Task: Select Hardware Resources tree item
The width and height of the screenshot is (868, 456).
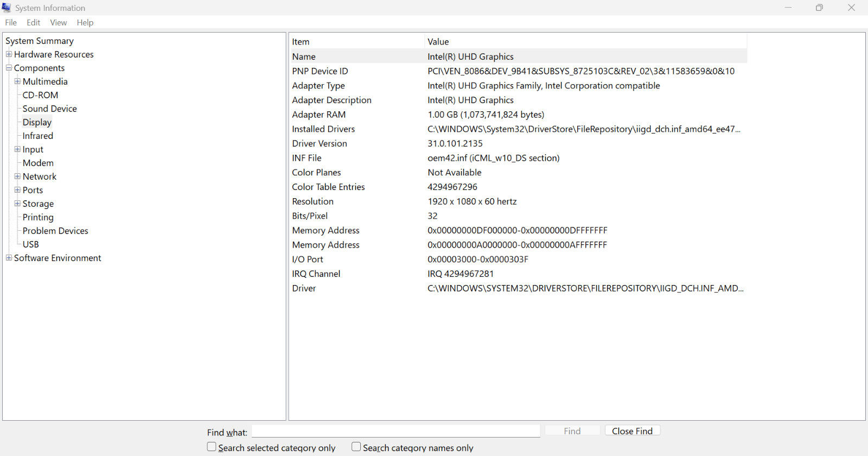Action: click(54, 54)
